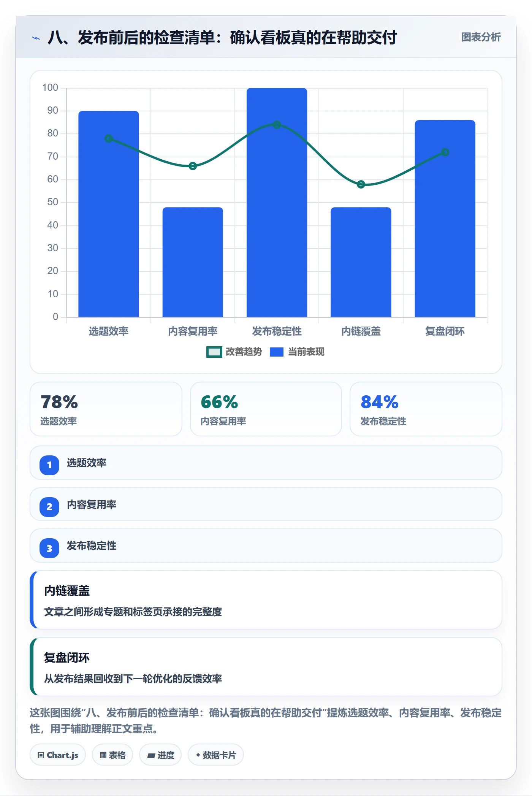Click the Chart.js tag icon
Viewport: 532px width, 796px height.
(41, 755)
